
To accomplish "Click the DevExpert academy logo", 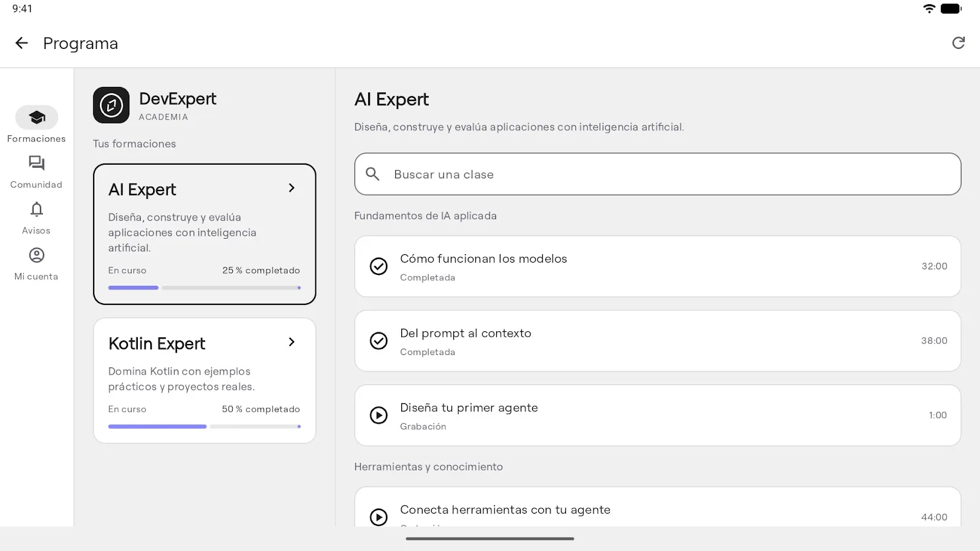I will click(x=111, y=105).
